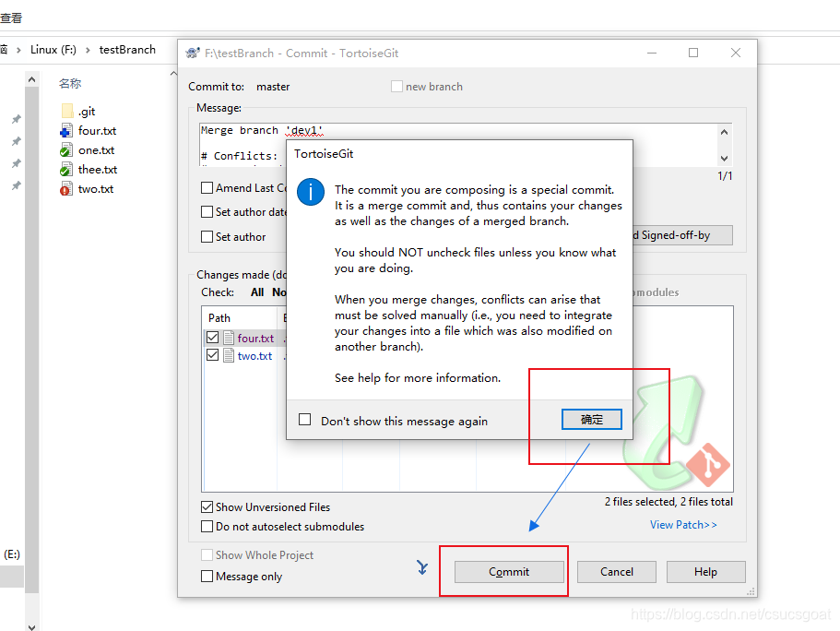Click the Commit button
Screen dimensions: 840x631
pos(509,572)
